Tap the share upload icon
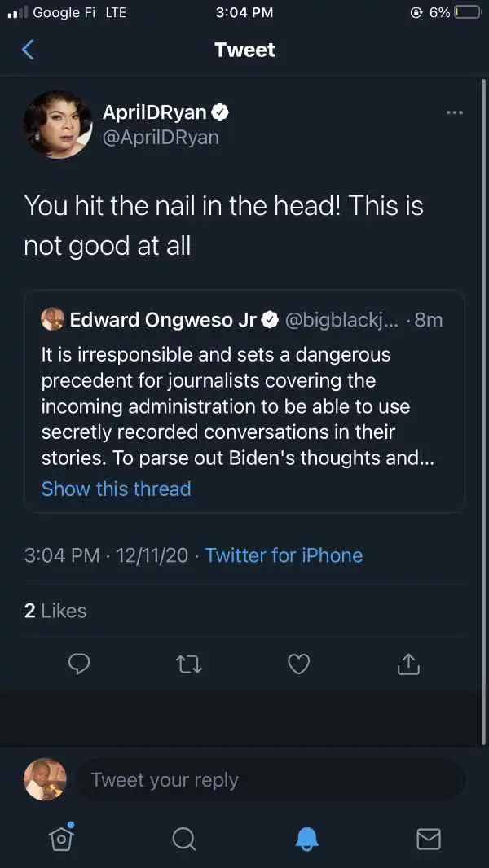 407,664
